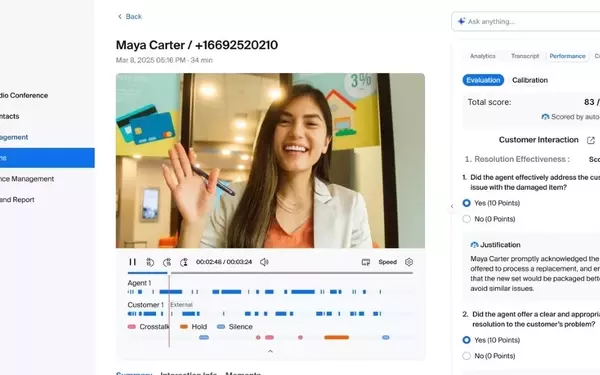Click the first Silence marker on timeline

click(x=204, y=338)
